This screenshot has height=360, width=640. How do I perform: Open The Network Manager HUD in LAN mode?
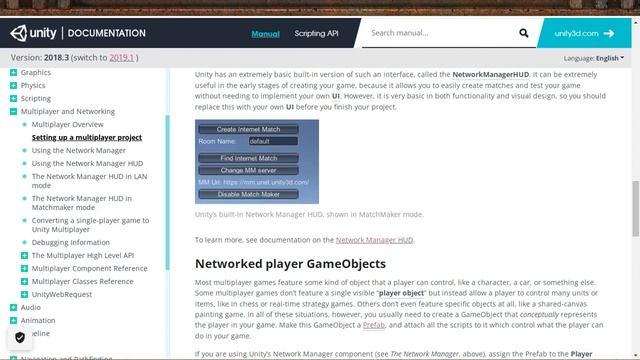click(89, 181)
